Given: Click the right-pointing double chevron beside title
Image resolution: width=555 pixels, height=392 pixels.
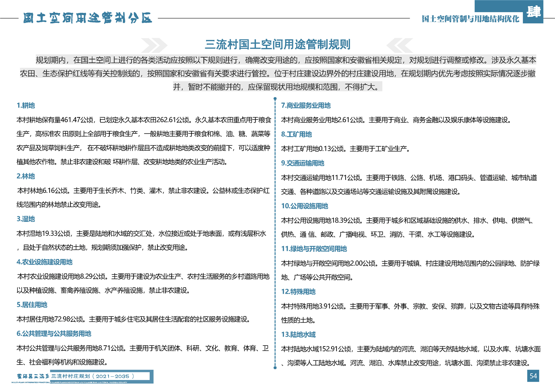Looking at the screenshot, I should (x=154, y=45).
